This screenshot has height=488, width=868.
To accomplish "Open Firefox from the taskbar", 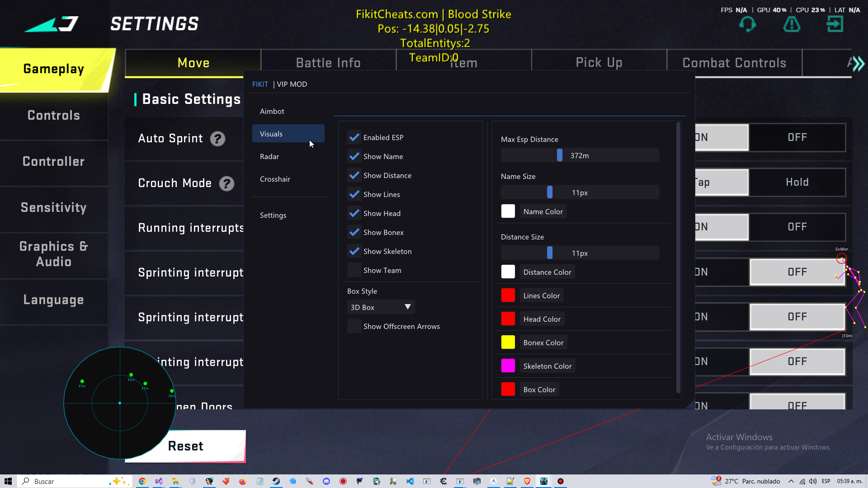I will coord(242,481).
